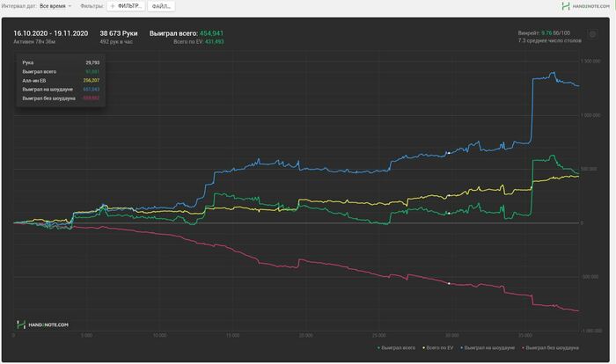This screenshot has height=364, width=616.
Task: Select the date range text '16.10.2020 - 19.11.2020'
Action: point(51,33)
